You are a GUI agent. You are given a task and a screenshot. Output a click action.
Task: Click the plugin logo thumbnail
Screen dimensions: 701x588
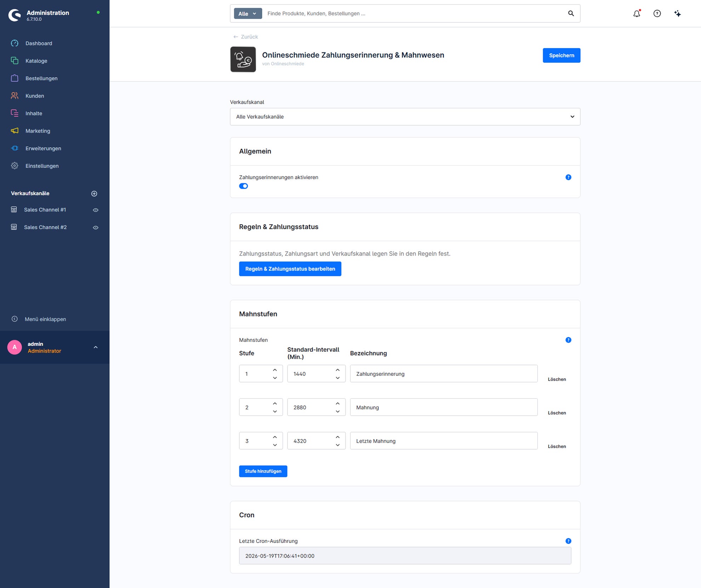coord(243,59)
